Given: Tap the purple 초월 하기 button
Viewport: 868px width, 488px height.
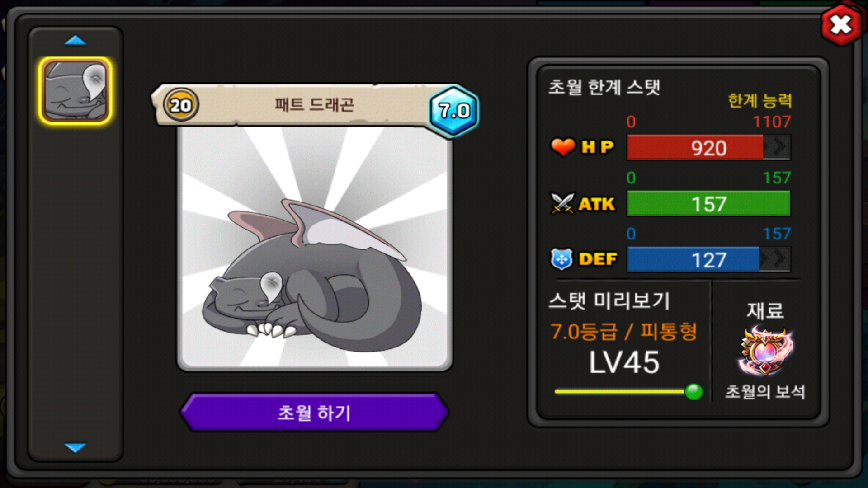Looking at the screenshot, I should point(314,412).
